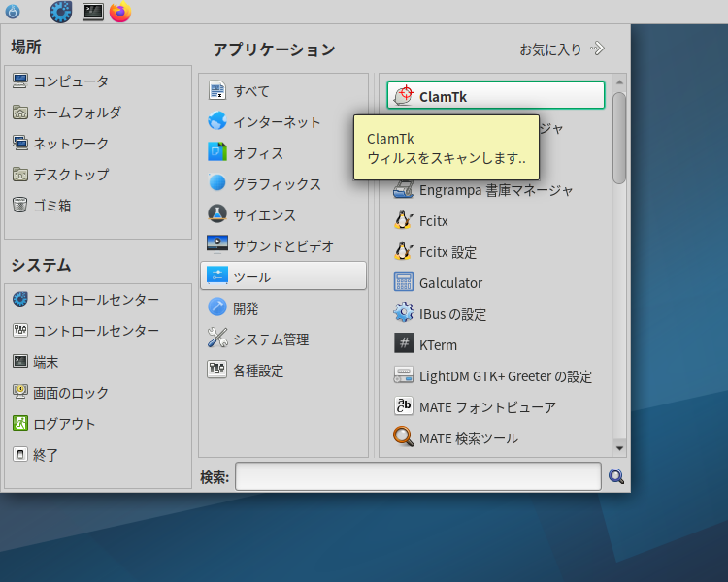Switch to the お気に入り view
The image size is (728, 582).
pos(562,48)
